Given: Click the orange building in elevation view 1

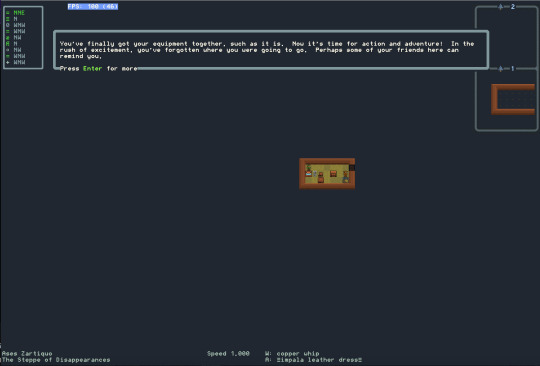Looking at the screenshot, I should tap(513, 99).
